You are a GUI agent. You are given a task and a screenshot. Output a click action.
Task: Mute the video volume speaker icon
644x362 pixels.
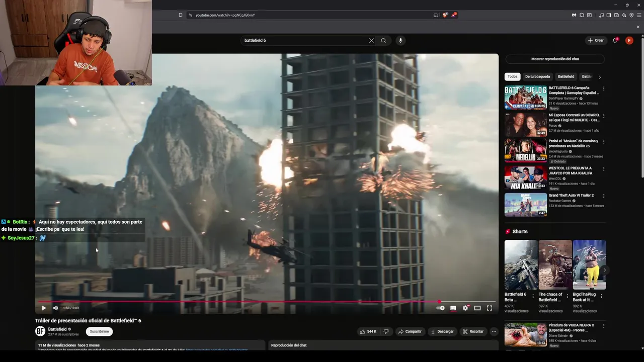[55, 308]
